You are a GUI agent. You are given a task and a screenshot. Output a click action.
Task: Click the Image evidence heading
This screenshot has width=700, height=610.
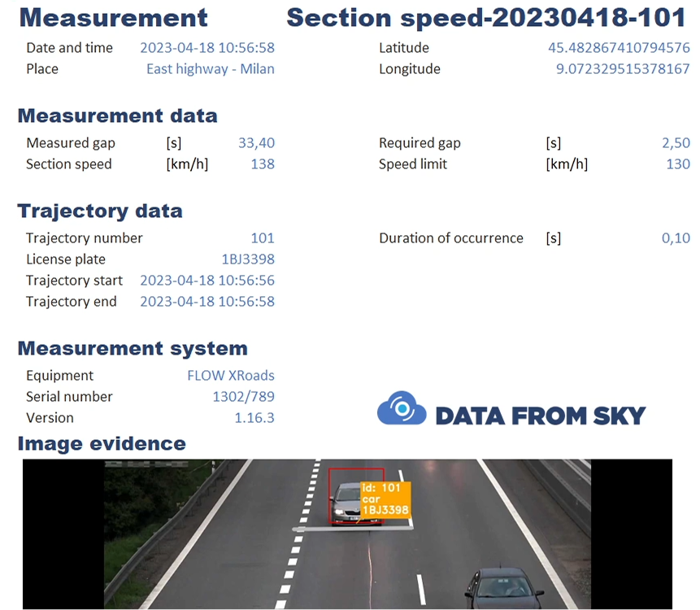pos(102,443)
